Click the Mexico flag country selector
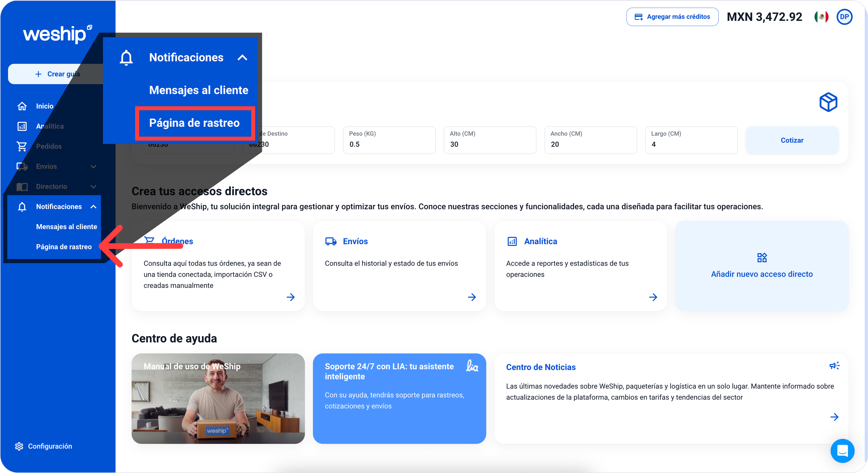Screen dimensions: 868x473 (821, 17)
